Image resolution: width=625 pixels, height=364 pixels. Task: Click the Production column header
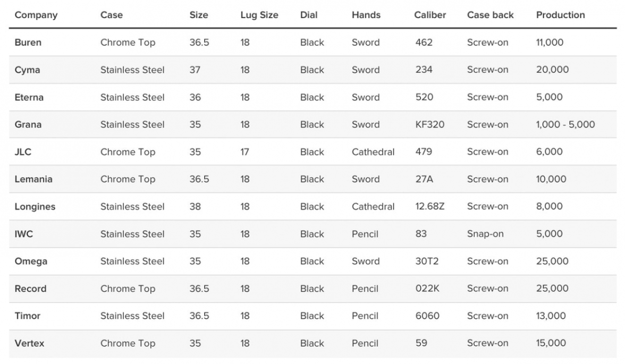click(x=560, y=15)
